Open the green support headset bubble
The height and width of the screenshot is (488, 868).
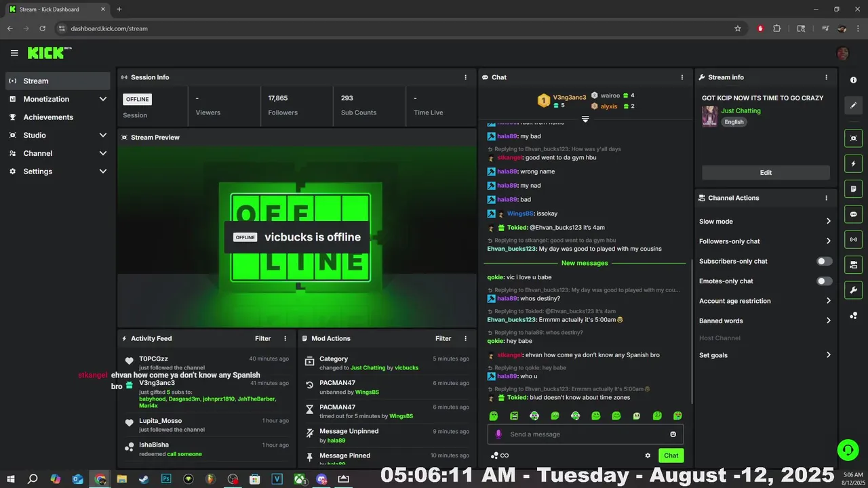click(848, 449)
